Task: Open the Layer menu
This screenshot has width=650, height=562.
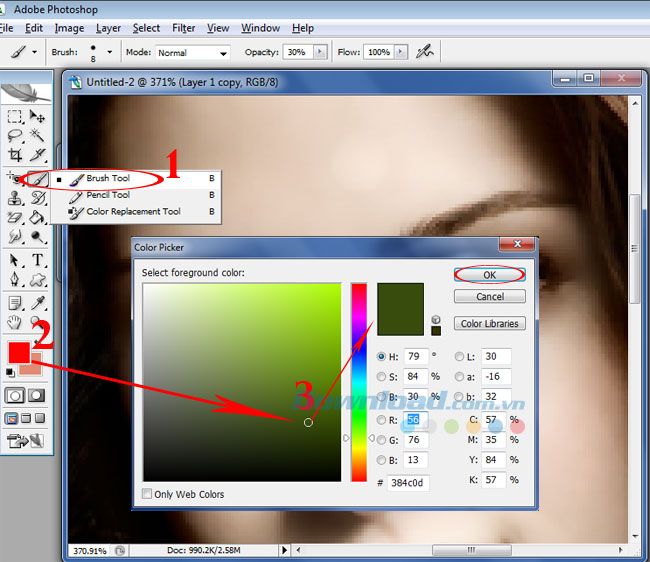Action: [108, 28]
